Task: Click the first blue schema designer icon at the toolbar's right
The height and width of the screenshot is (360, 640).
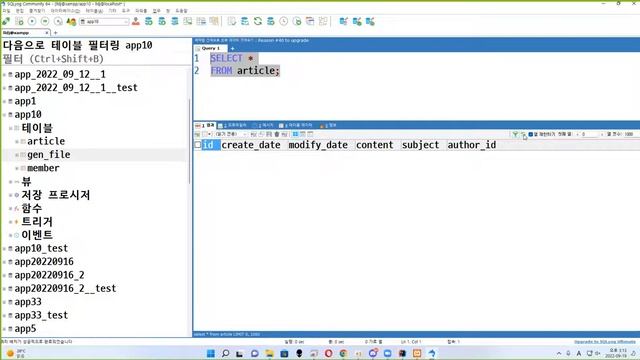Action: click(x=344, y=21)
